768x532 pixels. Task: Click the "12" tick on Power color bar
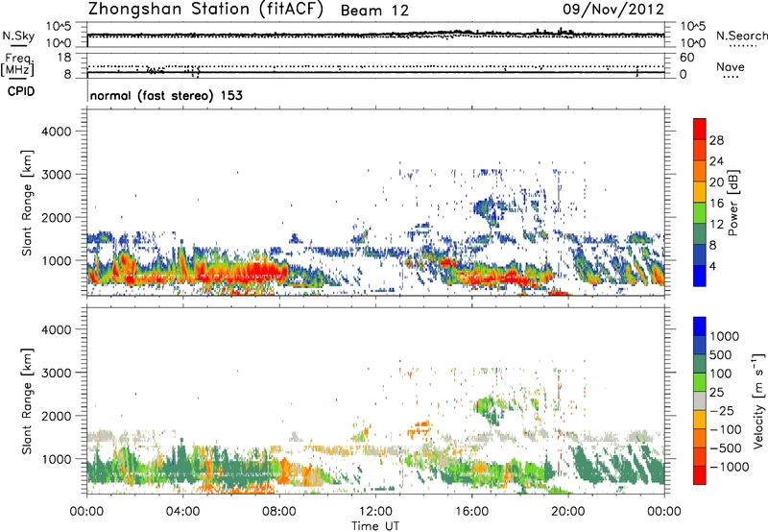pos(716,225)
